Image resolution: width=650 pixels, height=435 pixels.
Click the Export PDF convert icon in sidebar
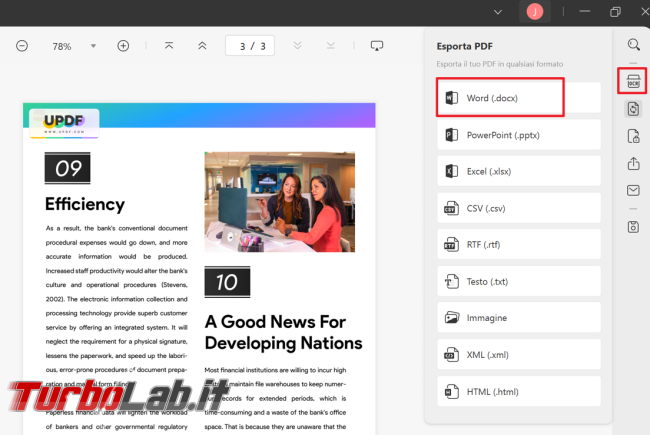(x=633, y=109)
